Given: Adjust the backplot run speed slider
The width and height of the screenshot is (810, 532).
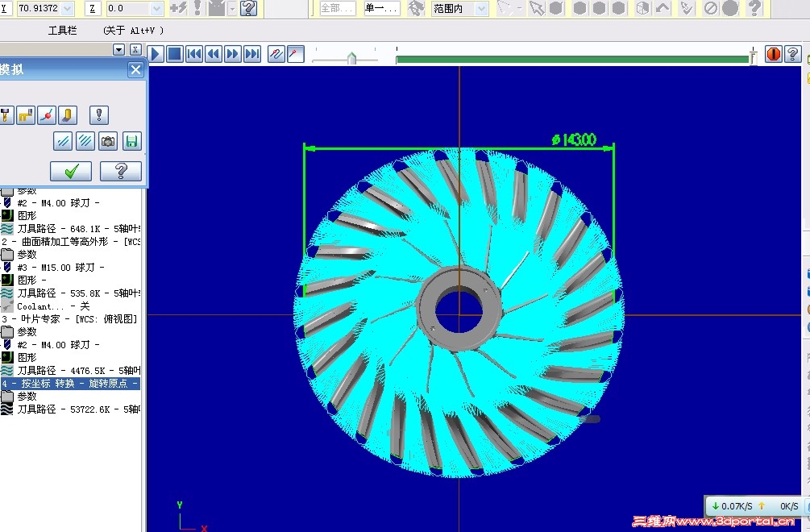Looking at the screenshot, I should (x=351, y=57).
